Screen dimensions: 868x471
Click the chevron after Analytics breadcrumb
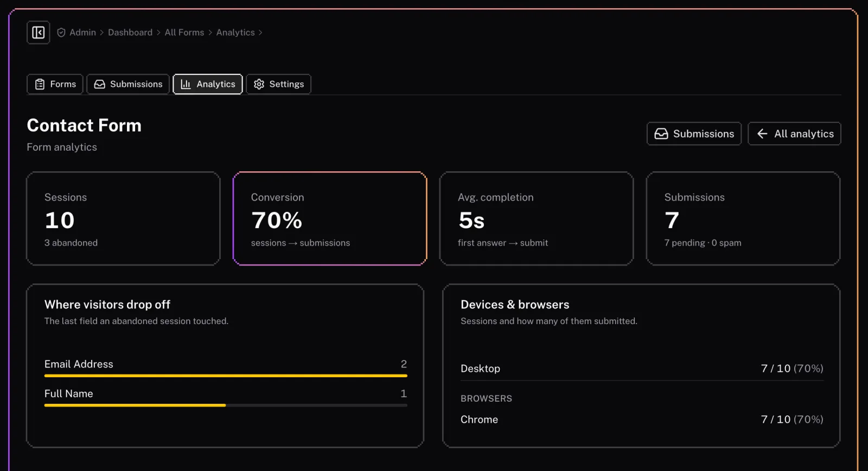(x=260, y=33)
